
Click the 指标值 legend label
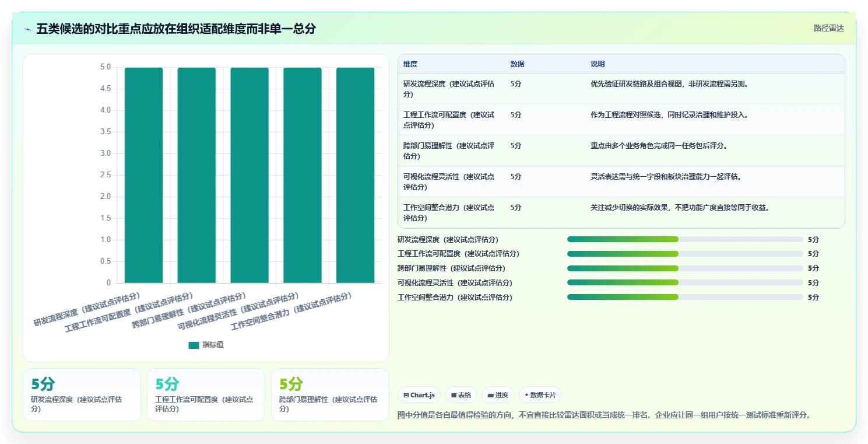click(x=213, y=345)
